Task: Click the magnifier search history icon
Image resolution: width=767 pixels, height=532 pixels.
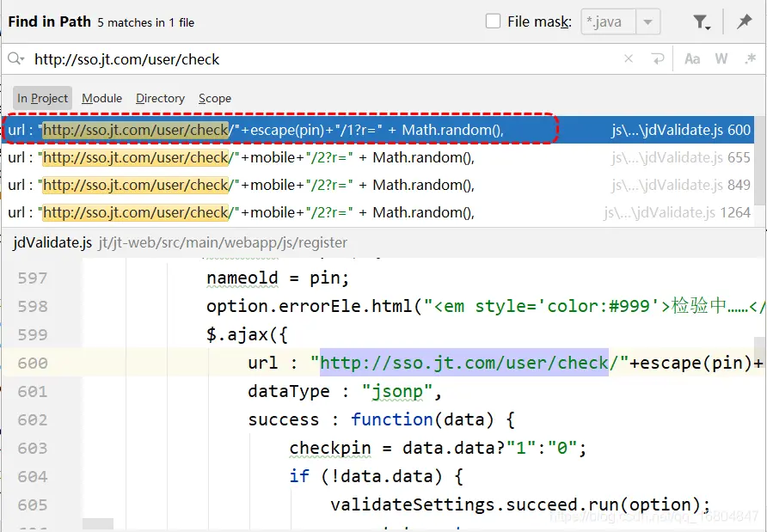Action: click(16, 59)
